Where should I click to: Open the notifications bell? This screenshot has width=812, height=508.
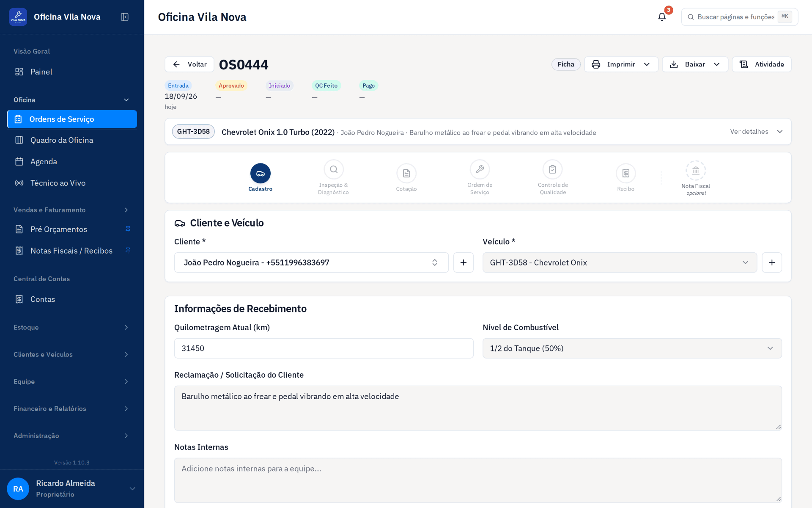(x=662, y=17)
